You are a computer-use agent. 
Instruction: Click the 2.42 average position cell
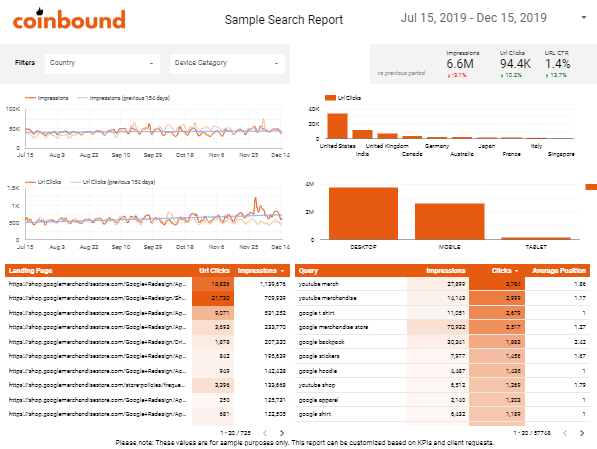click(x=580, y=342)
